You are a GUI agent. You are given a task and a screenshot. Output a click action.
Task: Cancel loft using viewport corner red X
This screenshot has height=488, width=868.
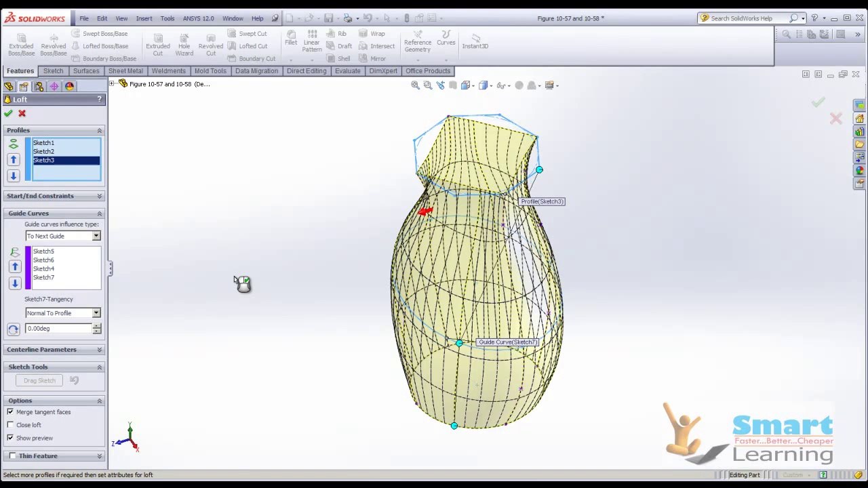click(835, 119)
